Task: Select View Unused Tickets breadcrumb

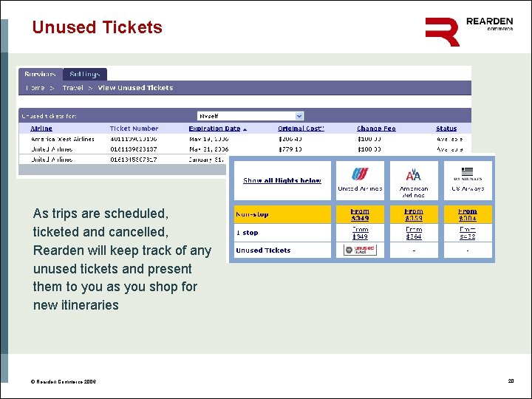Action: click(x=135, y=88)
